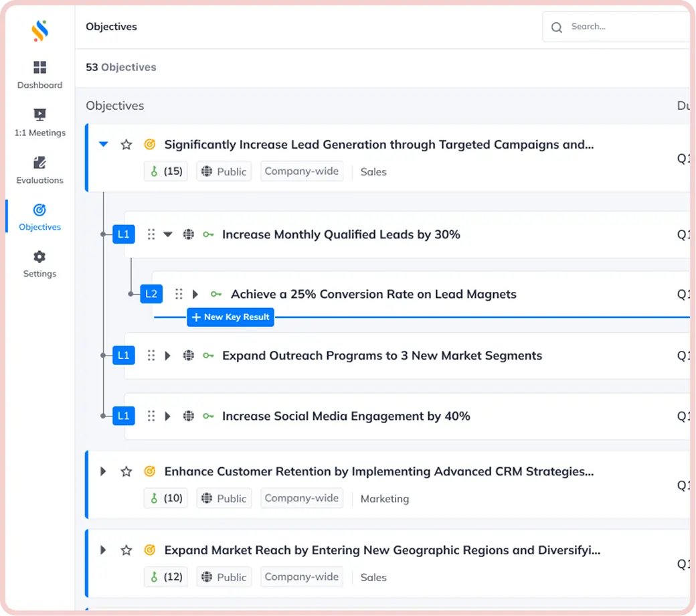Click the New Key Result button
The height and width of the screenshot is (616, 696).
(x=230, y=317)
